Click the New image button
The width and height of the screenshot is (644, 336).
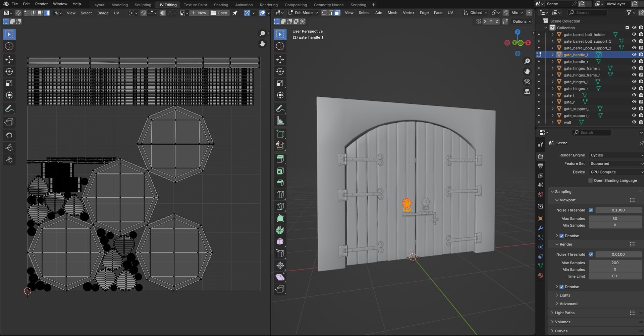tap(199, 13)
